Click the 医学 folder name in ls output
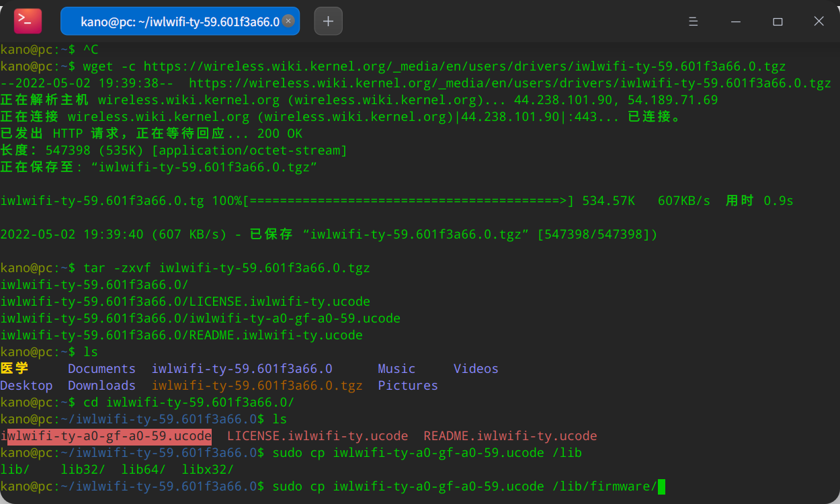Screen dimensions: 840x504 (15, 368)
